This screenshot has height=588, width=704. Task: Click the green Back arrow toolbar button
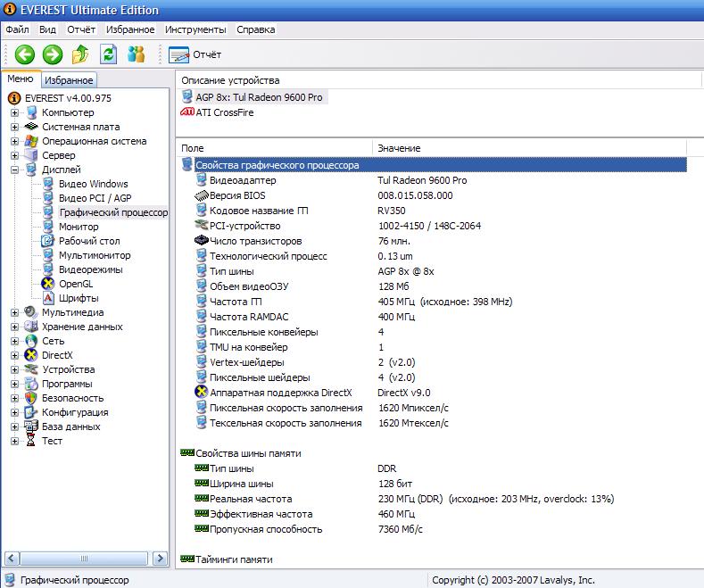(25, 54)
